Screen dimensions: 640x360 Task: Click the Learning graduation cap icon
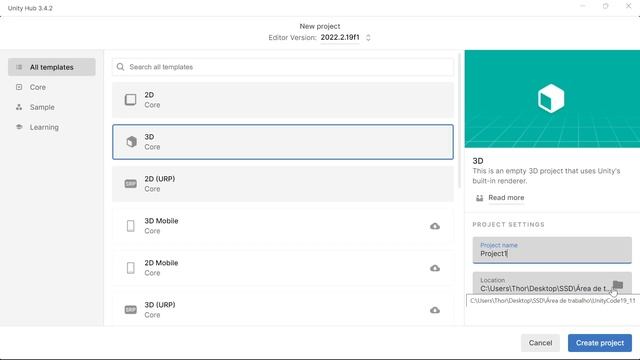(x=19, y=127)
